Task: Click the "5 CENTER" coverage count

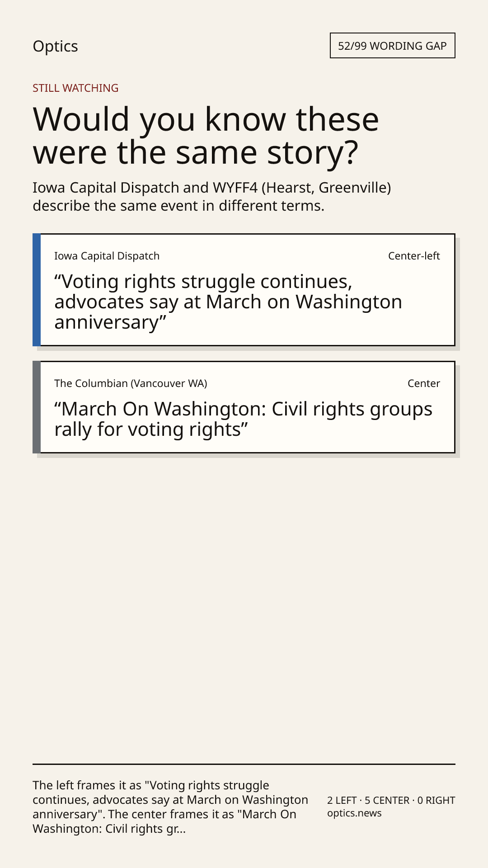Action: (387, 800)
